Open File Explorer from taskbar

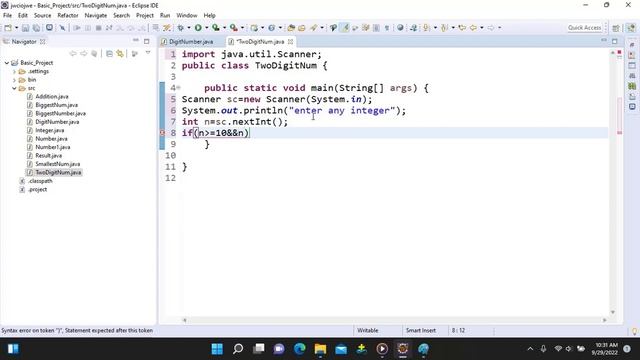pyautogui.click(x=320, y=349)
